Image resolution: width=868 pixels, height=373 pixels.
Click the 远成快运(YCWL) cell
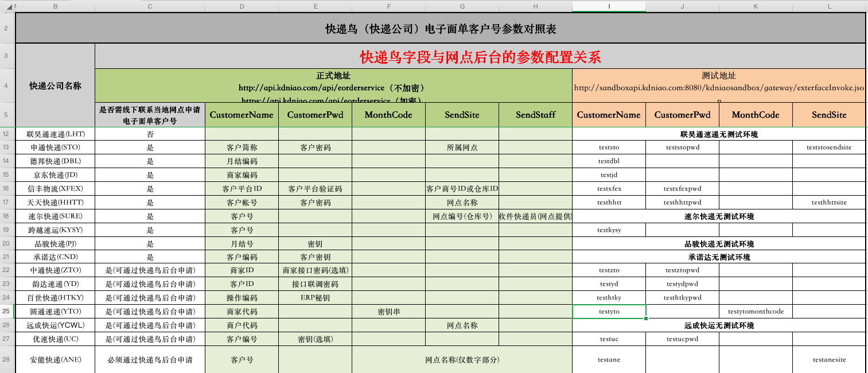point(55,325)
